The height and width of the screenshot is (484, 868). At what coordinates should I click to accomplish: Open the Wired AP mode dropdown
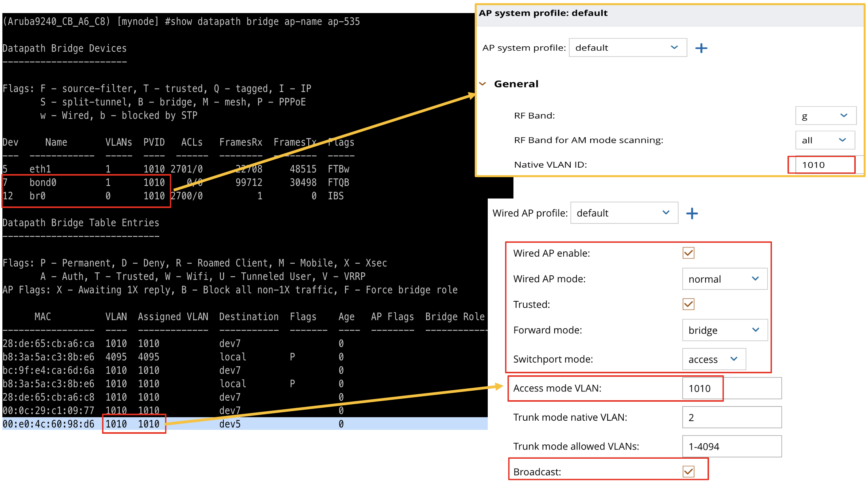point(725,279)
